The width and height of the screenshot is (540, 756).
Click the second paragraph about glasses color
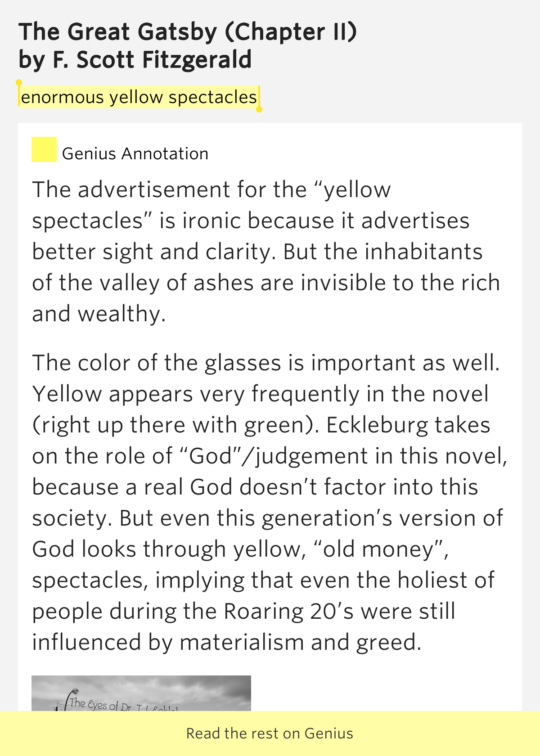270,502
